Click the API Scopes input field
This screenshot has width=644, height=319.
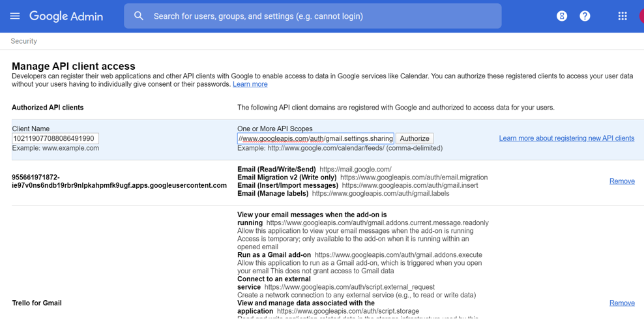pyautogui.click(x=315, y=138)
